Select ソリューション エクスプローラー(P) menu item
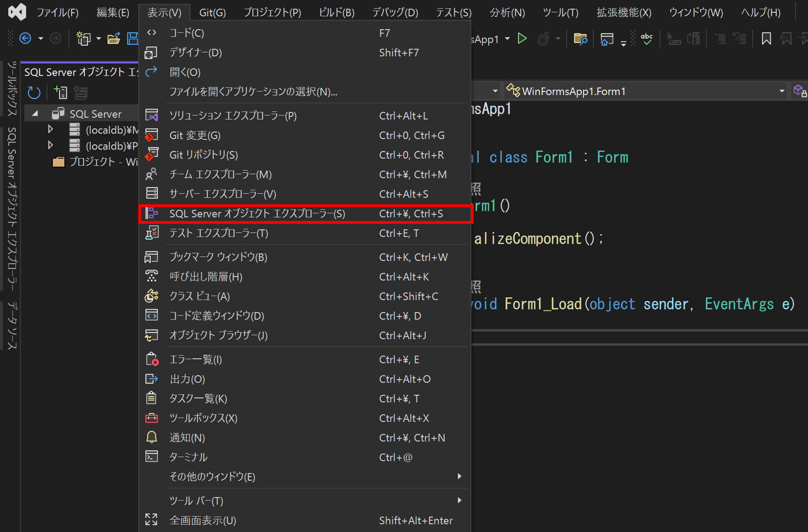The height and width of the screenshot is (532, 808). point(305,116)
